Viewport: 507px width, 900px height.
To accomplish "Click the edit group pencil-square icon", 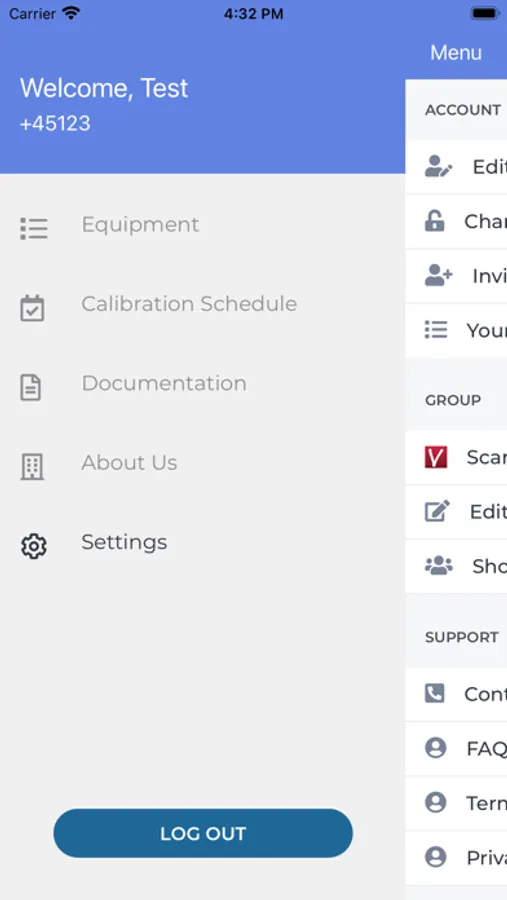I will pyautogui.click(x=437, y=511).
